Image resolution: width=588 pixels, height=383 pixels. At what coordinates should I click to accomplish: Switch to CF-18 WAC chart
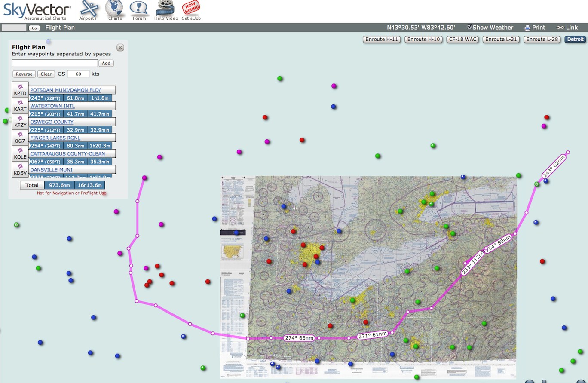coord(462,39)
